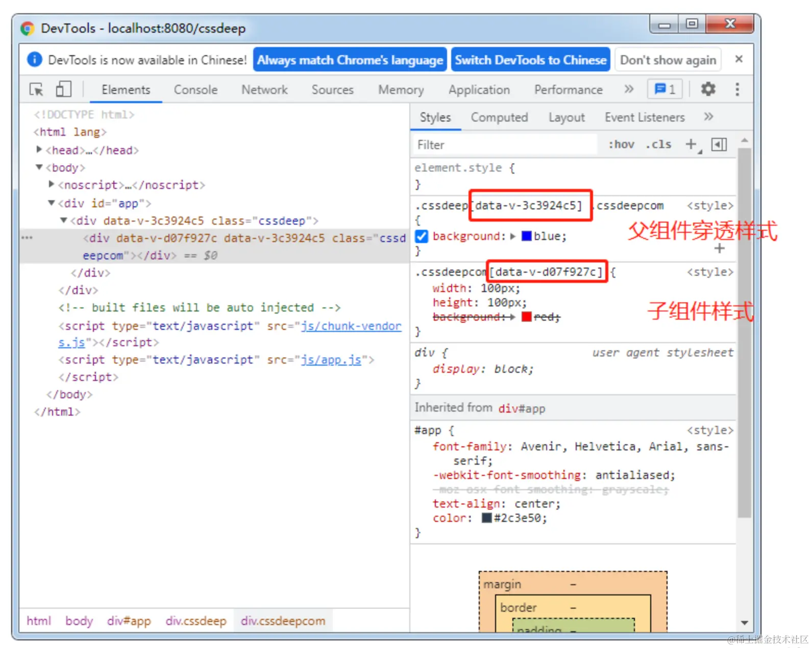Viewport: 812px width, 648px height.
Task: Click Switch DevTools to Chinese button
Action: [x=531, y=60]
